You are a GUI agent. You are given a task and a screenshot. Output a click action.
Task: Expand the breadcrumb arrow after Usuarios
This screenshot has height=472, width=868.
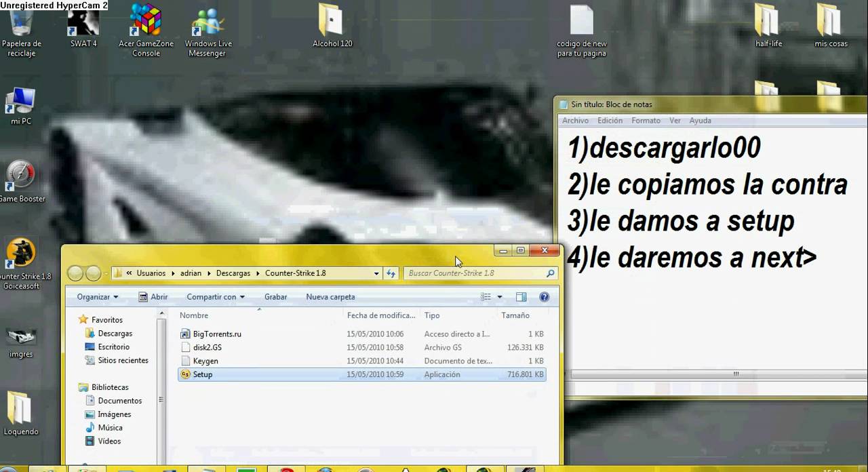pyautogui.click(x=172, y=273)
